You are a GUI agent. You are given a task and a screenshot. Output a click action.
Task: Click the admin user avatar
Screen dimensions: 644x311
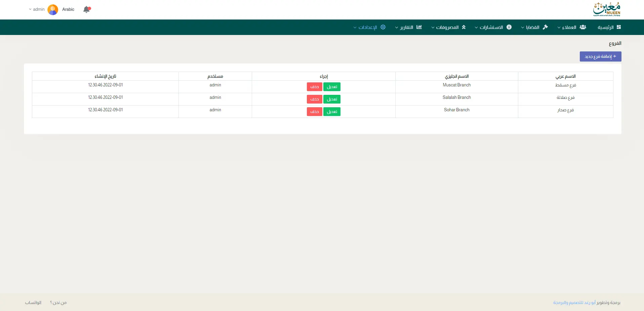[x=53, y=9]
